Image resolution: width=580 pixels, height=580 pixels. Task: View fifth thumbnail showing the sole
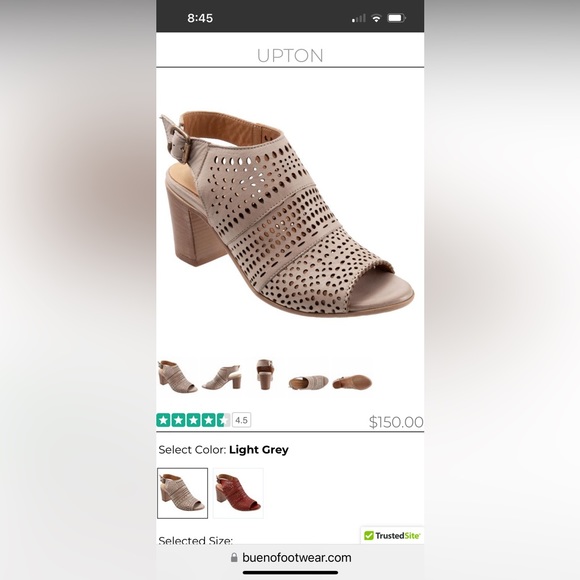click(352, 382)
